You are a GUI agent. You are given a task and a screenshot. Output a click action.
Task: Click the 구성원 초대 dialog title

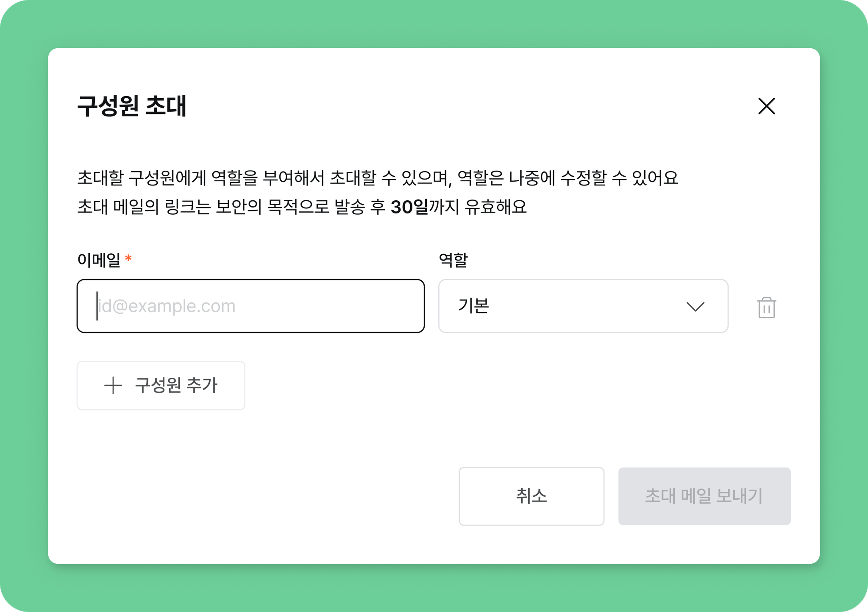coord(132,106)
